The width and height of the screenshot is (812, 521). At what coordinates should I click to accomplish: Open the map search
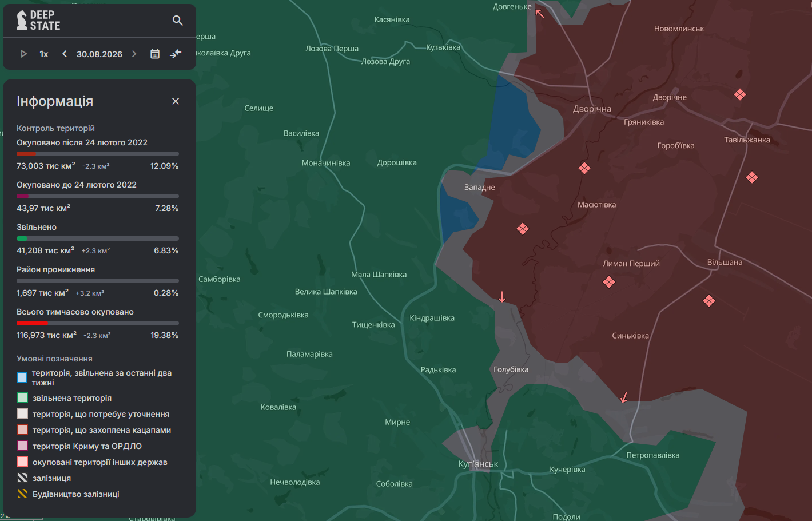(178, 21)
